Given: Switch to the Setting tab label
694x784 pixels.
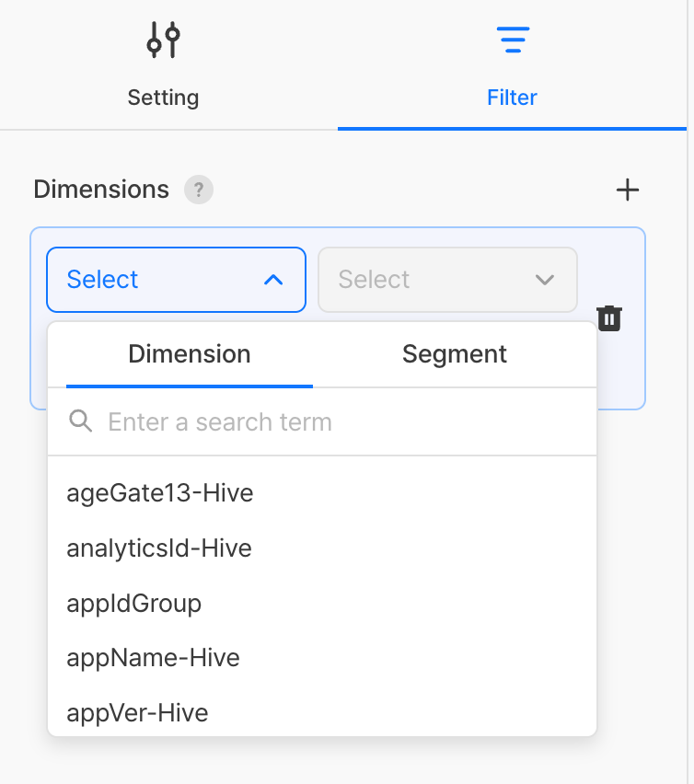Looking at the screenshot, I should click(x=163, y=98).
